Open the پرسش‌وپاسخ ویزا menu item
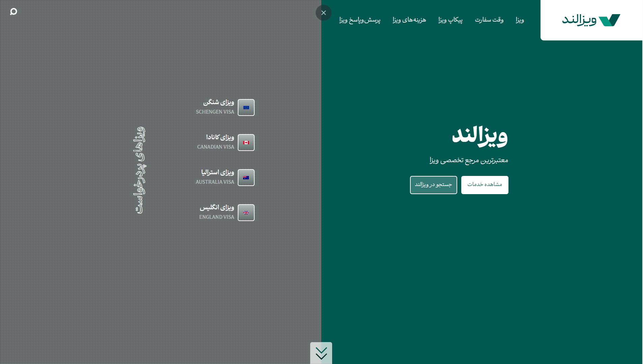The image size is (643, 364). pyautogui.click(x=359, y=20)
